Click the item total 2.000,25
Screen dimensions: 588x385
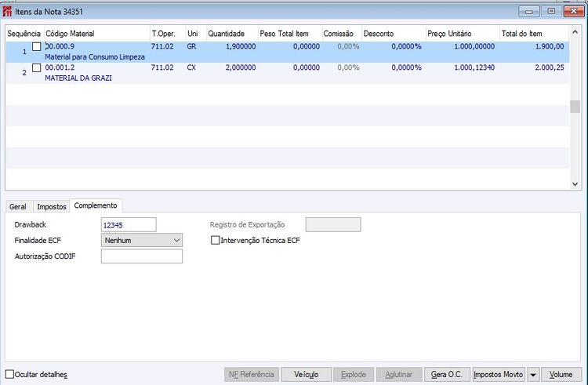click(550, 67)
